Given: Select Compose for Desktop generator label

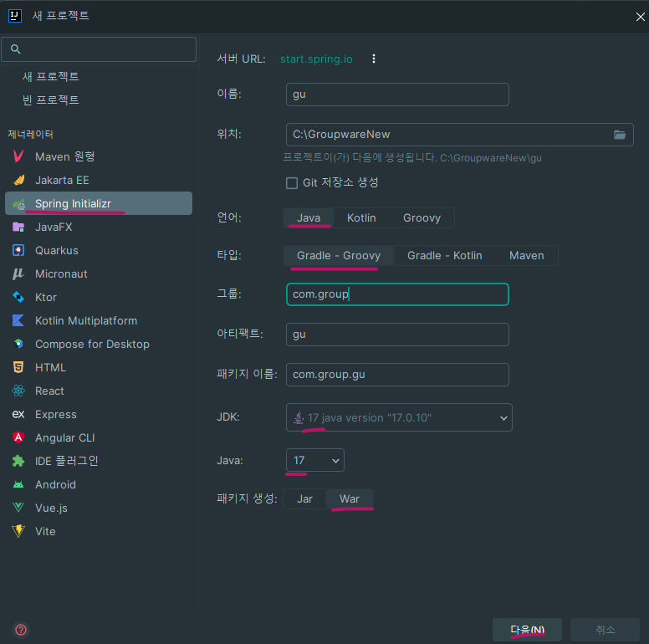Looking at the screenshot, I should [92, 345].
